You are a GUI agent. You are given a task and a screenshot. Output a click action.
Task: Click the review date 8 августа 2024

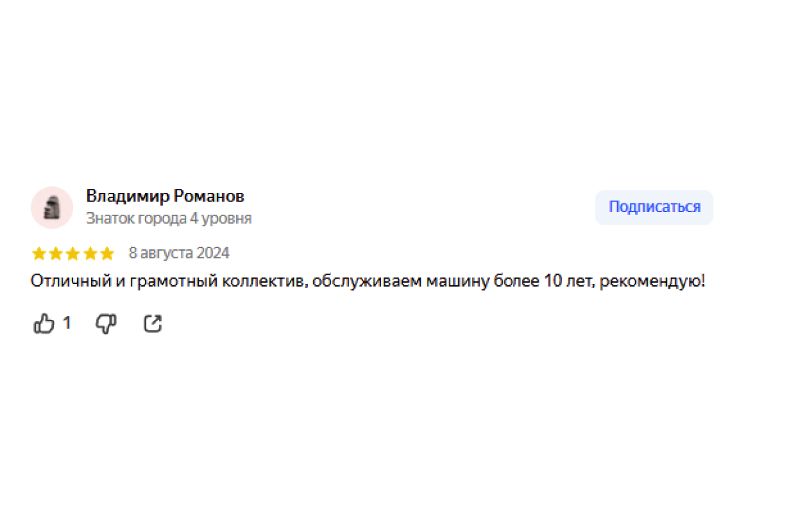(x=179, y=253)
